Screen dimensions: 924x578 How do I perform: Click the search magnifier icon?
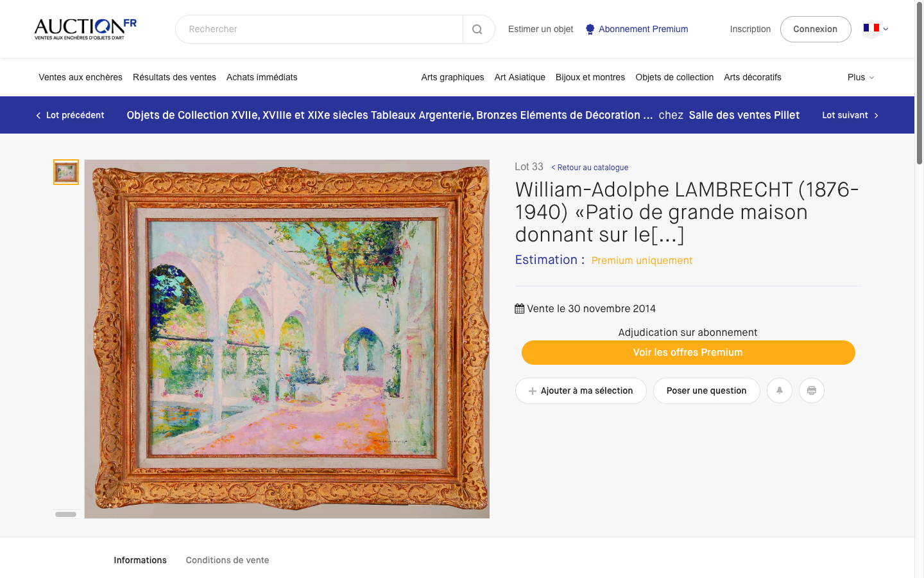[477, 30]
